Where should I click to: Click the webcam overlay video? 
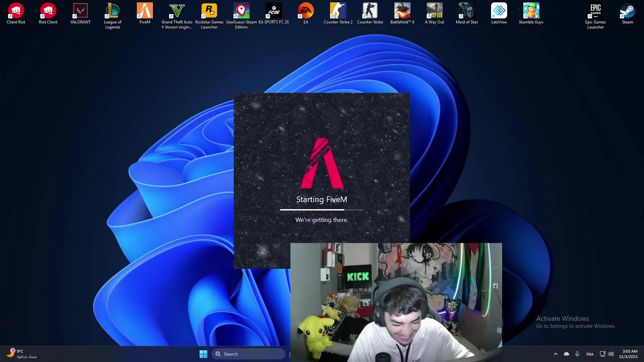click(396, 302)
